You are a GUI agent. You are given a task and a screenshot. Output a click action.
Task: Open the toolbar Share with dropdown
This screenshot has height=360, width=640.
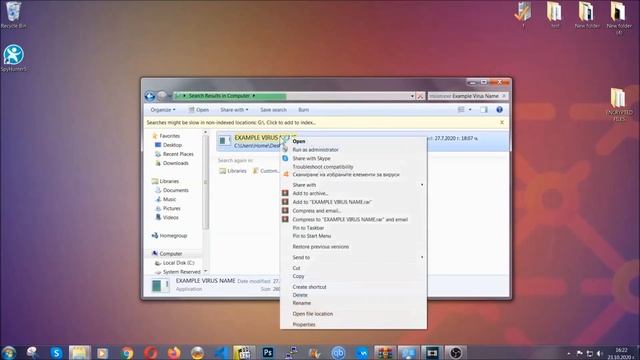pyautogui.click(x=234, y=110)
